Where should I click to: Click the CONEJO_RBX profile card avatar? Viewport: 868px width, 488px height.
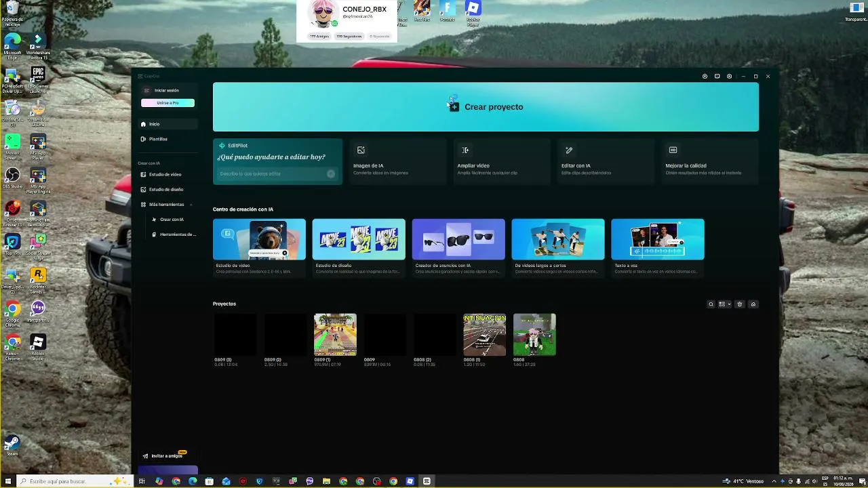321,14
